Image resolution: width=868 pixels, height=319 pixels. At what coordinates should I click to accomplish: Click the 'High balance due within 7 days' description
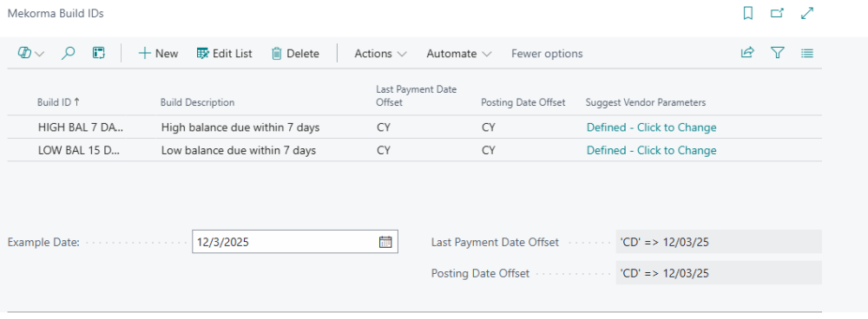click(x=240, y=127)
